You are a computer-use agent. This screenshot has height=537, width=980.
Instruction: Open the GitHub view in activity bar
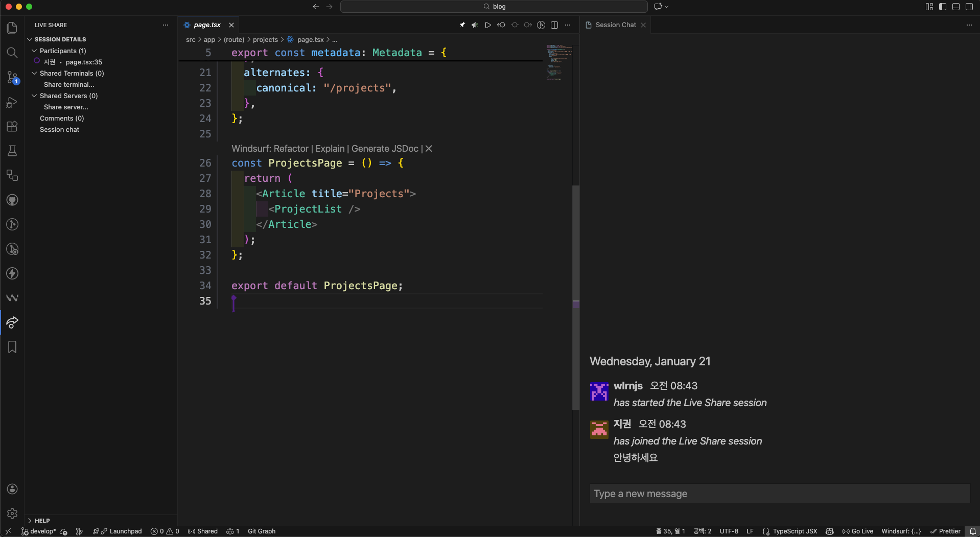tap(12, 200)
